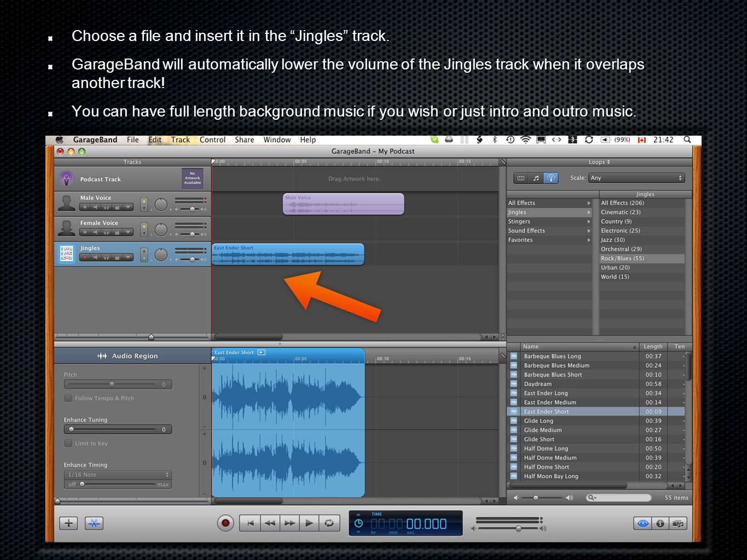Click Jingles ducking down arrow

click(x=144, y=258)
